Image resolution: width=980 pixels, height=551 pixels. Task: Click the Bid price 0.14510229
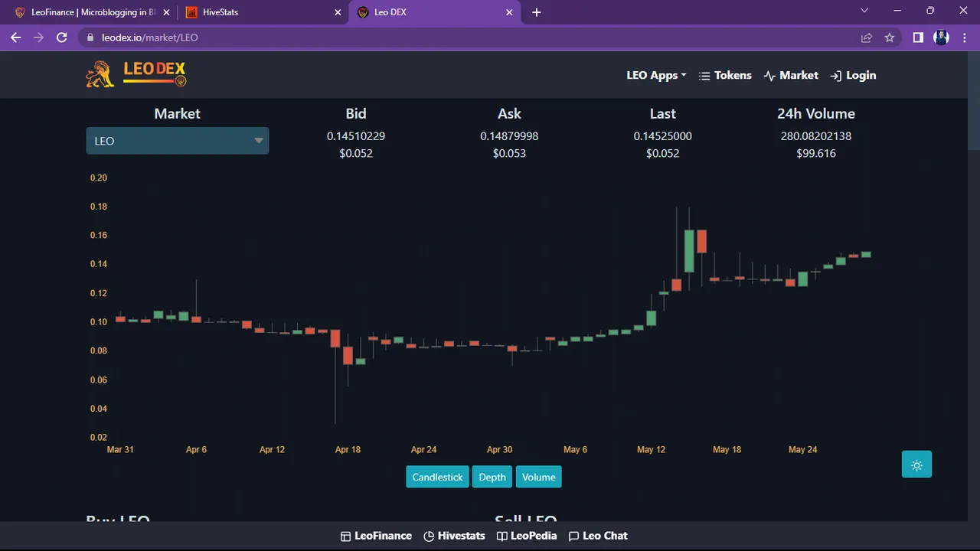356,136
